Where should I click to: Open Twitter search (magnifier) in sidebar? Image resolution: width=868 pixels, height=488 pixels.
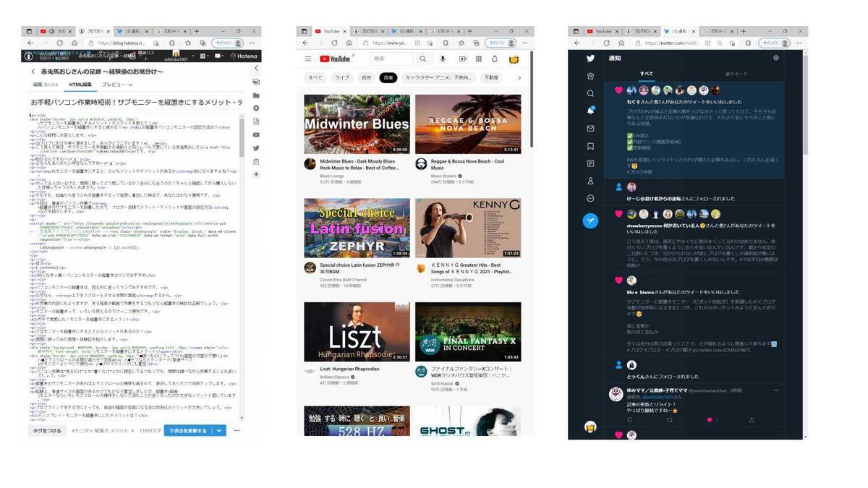(590, 93)
